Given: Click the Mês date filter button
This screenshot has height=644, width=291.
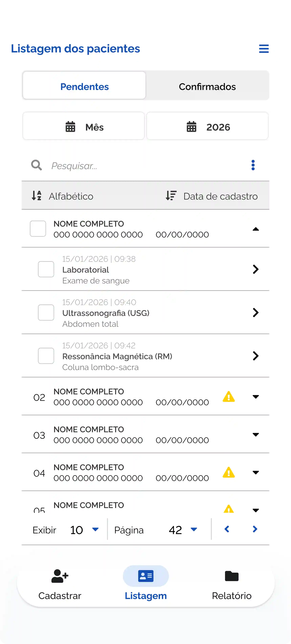Looking at the screenshot, I should pyautogui.click(x=84, y=127).
